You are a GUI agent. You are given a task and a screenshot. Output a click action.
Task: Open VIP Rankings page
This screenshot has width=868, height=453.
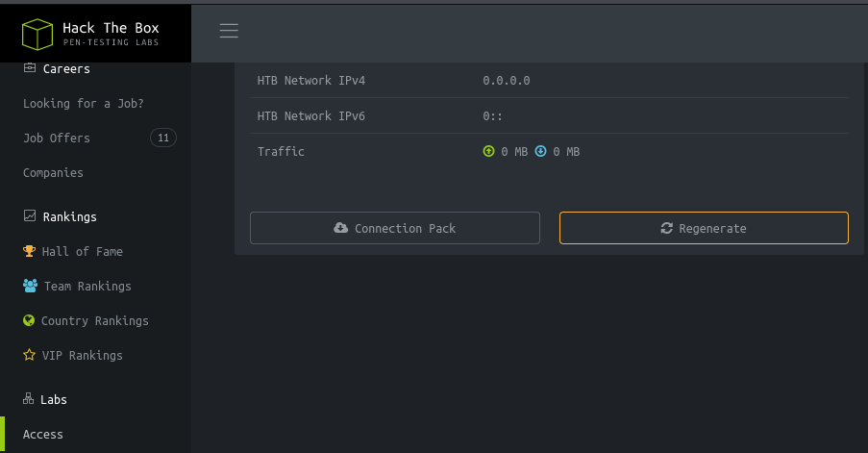pos(82,356)
